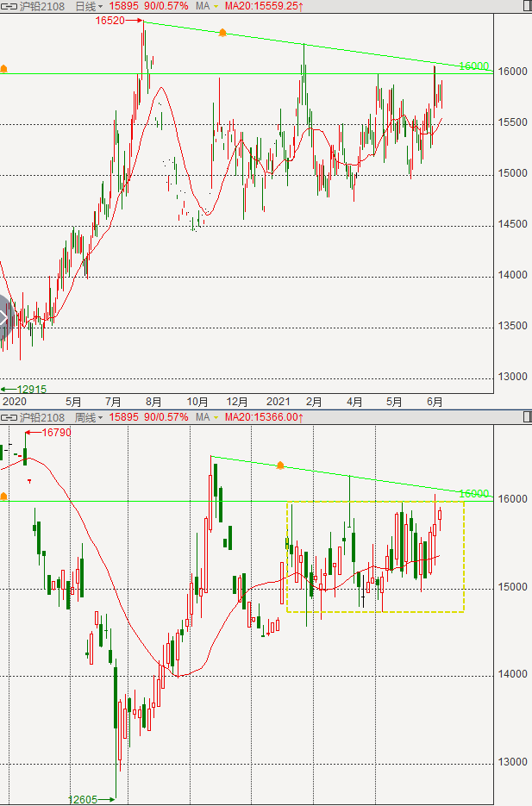532x806 pixels.
Task: Click the 15500 price axis label
Action: (x=512, y=123)
